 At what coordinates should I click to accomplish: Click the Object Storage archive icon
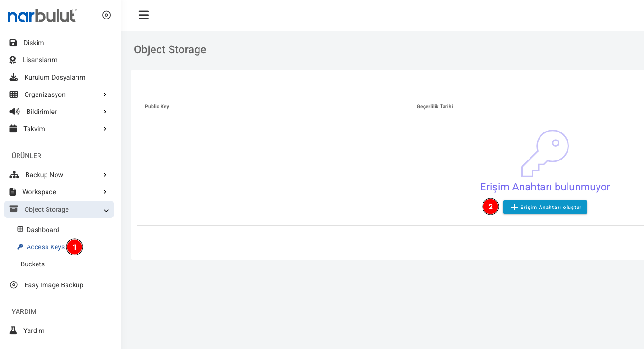point(14,209)
